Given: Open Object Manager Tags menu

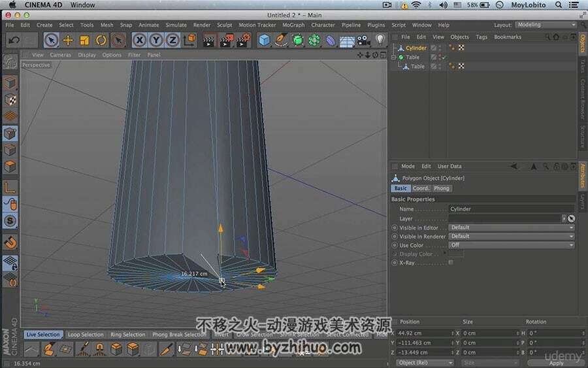Looking at the screenshot, I should [482, 37].
